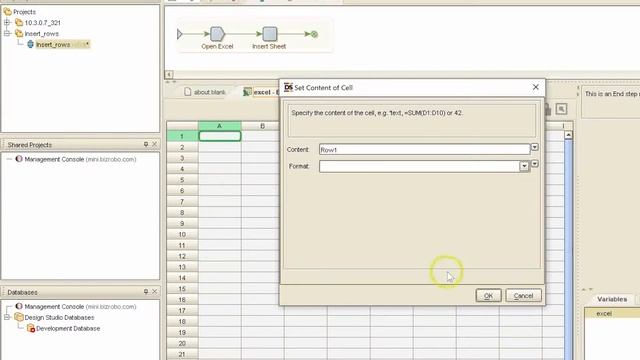Expand the 10.3.0.7_321 project node
Image resolution: width=640 pixels, height=360 pixels.
pos(7,22)
